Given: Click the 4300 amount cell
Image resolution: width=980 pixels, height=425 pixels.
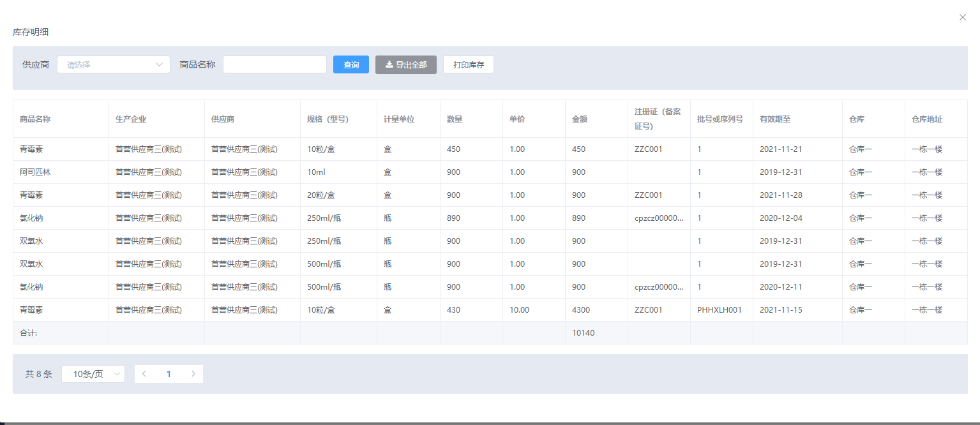Looking at the screenshot, I should (x=581, y=310).
